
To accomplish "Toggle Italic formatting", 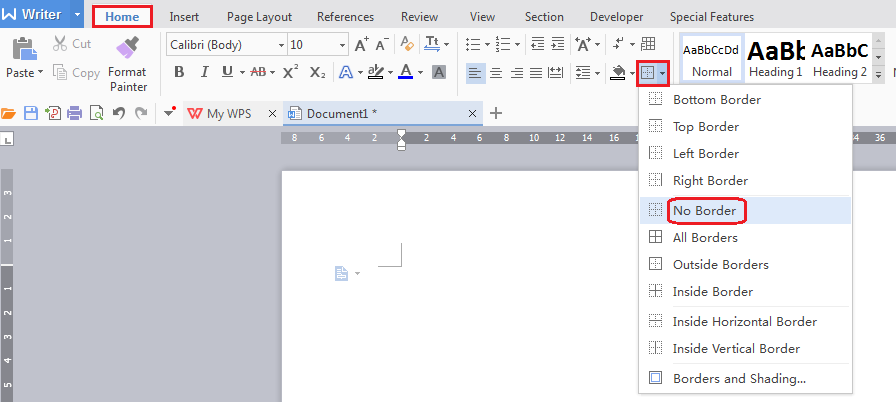I will (204, 72).
